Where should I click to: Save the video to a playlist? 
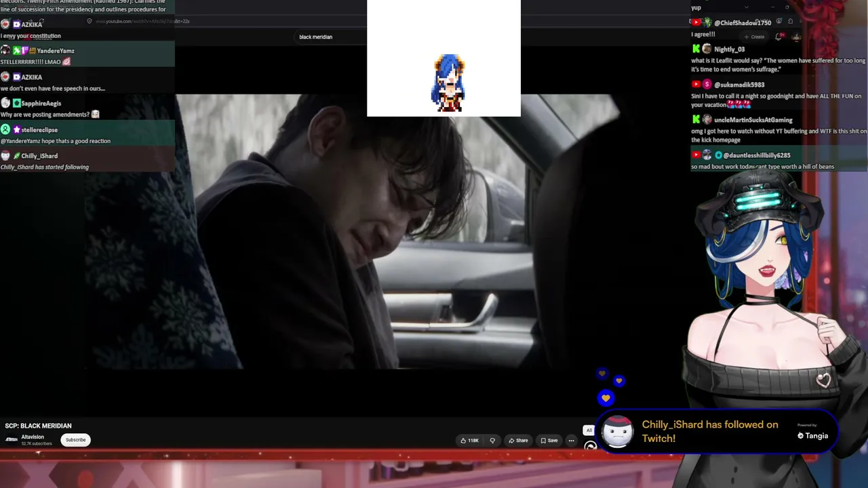point(549,441)
